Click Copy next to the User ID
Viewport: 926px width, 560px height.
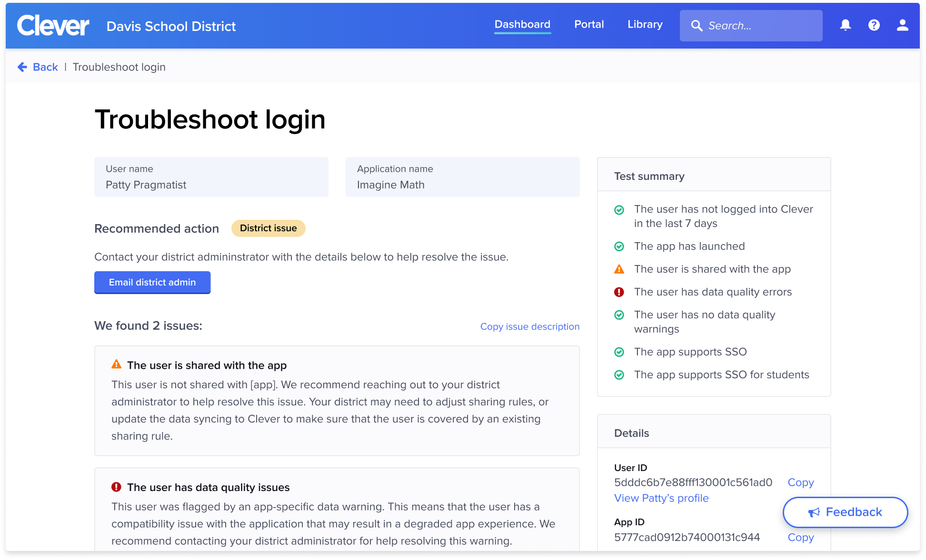(x=800, y=482)
